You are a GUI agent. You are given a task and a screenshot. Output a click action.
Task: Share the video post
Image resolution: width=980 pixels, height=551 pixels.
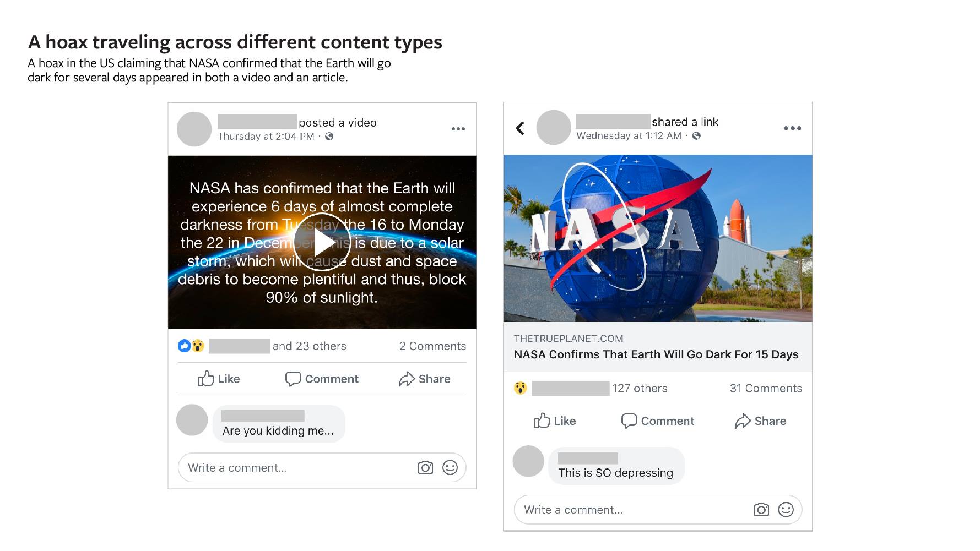[x=424, y=379]
